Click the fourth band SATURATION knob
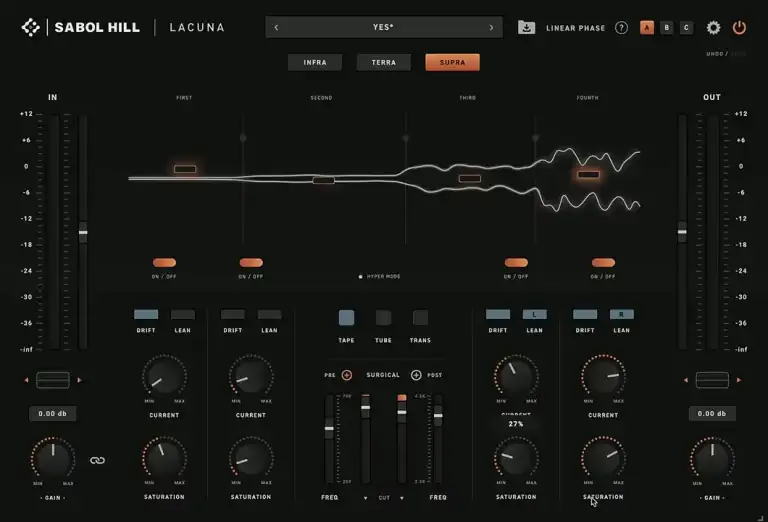 603,459
